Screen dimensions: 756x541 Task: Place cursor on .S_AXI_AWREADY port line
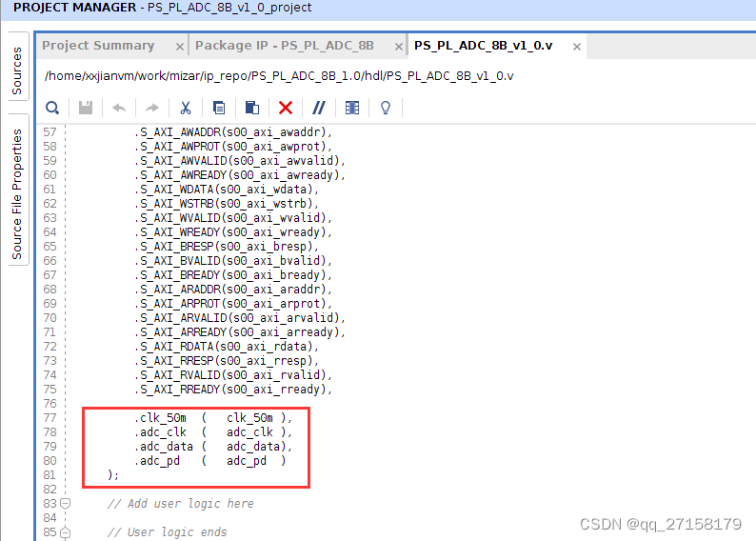pyautogui.click(x=240, y=175)
